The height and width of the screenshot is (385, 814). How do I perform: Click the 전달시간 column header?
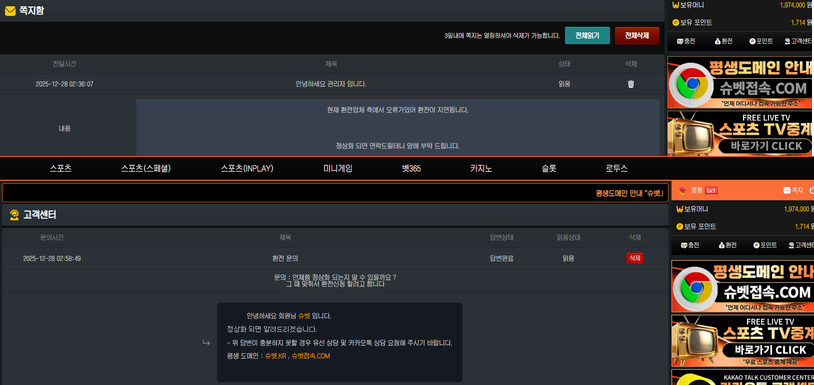[64, 64]
